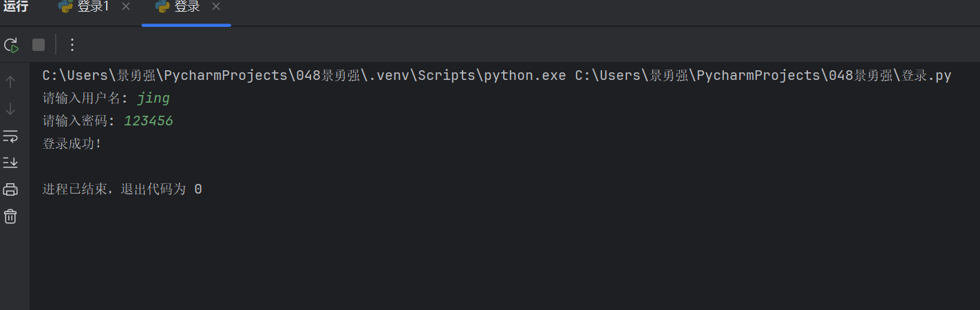Close the 登录 tab
The height and width of the screenshot is (310, 980).
pos(216,7)
